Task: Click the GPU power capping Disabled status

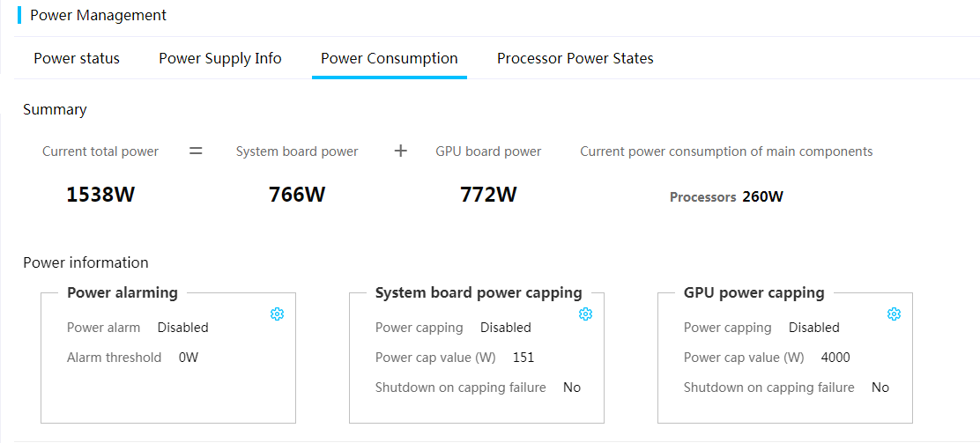Action: pyautogui.click(x=813, y=328)
